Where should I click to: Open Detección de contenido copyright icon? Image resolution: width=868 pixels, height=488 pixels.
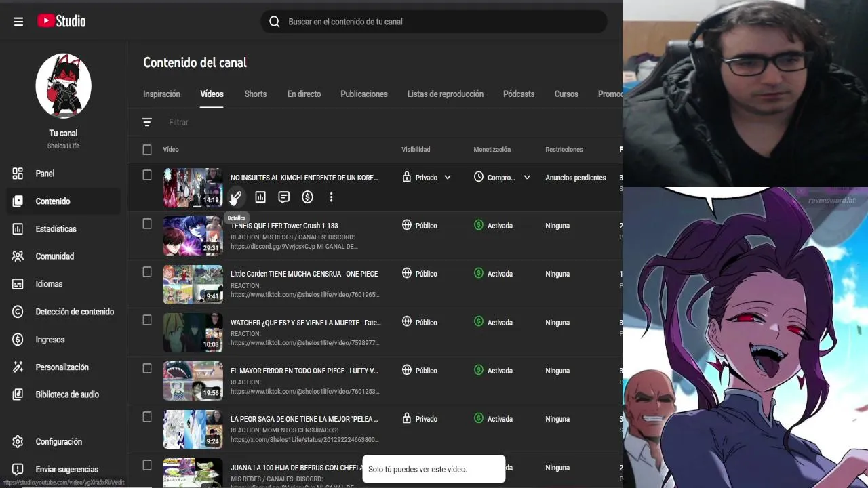click(18, 312)
